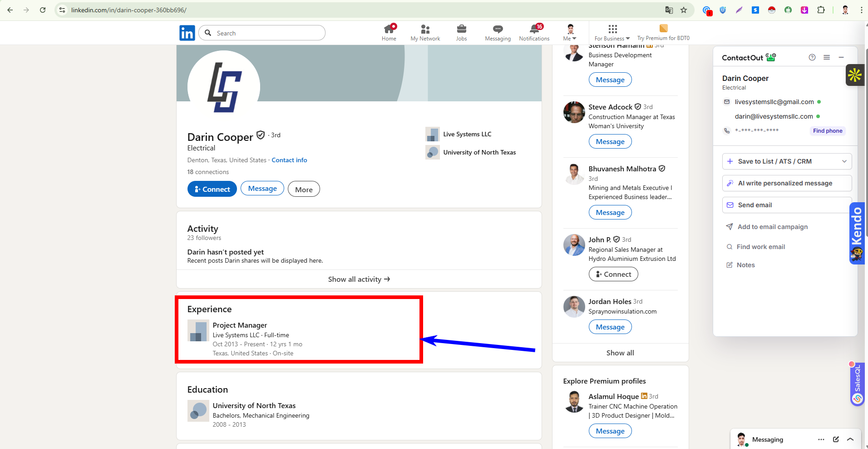868x449 pixels.
Task: Open the More actions button
Action: tap(304, 190)
